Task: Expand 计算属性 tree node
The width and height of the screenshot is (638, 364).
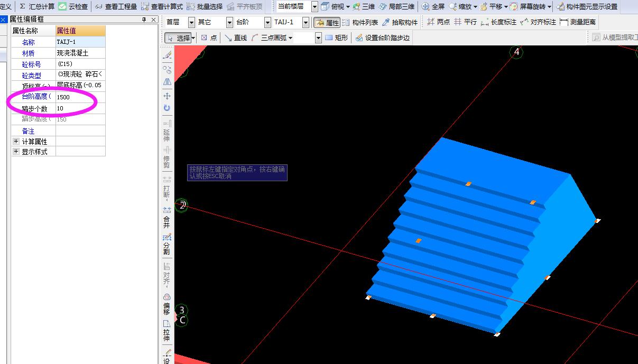Action: point(16,141)
